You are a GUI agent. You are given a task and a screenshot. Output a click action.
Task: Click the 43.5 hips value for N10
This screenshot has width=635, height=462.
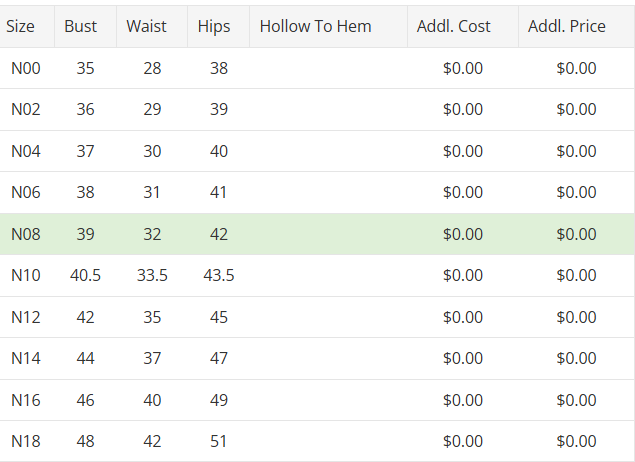point(219,275)
